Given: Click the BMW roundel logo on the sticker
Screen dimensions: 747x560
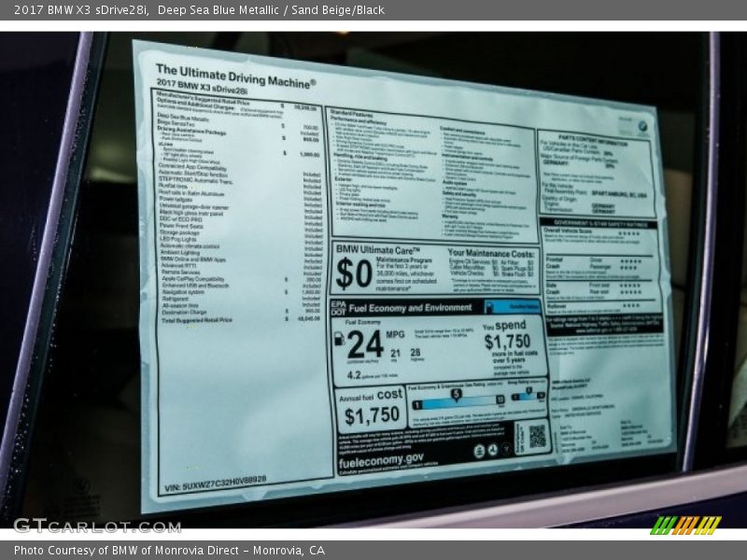Looking at the screenshot, I should [642, 127].
